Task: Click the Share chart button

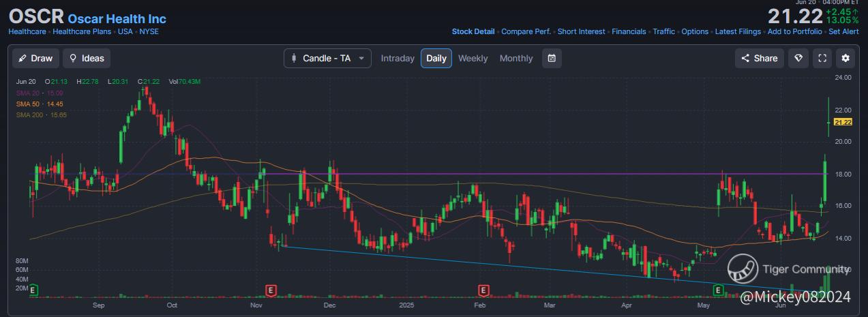Action: [760, 58]
